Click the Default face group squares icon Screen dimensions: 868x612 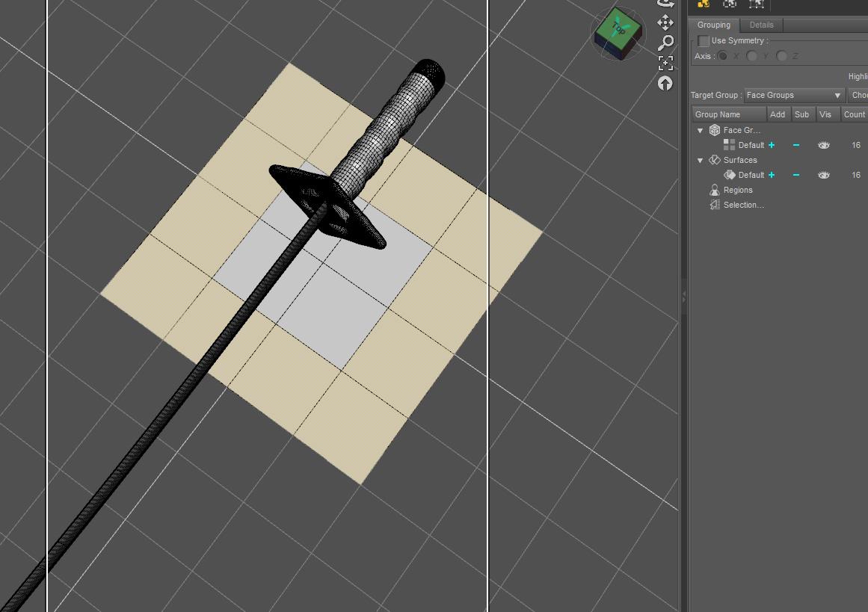coord(729,145)
